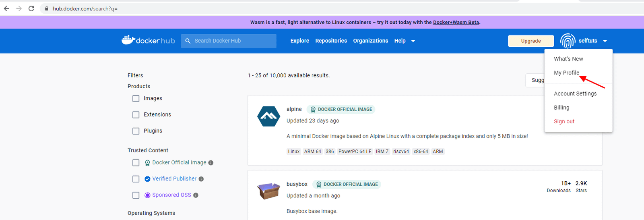Click the Help navbar item

coord(400,41)
